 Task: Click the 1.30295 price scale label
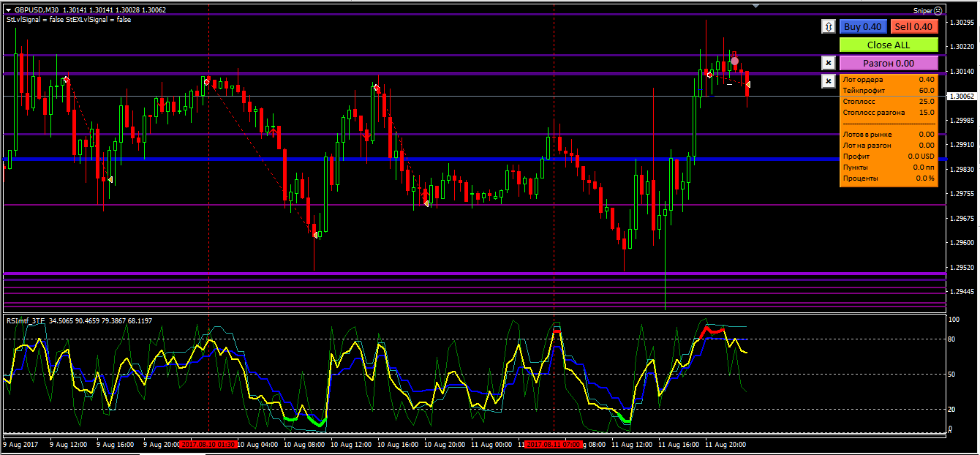[x=963, y=23]
